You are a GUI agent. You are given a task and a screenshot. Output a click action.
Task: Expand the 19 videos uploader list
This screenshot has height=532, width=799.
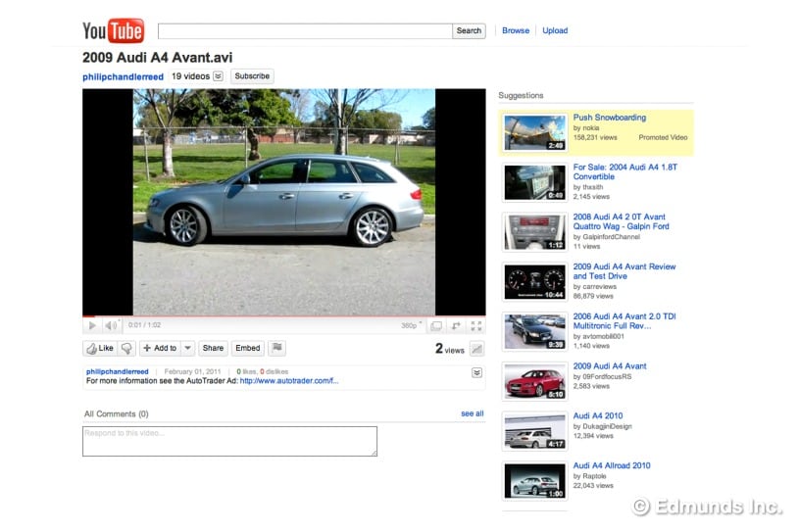218,76
